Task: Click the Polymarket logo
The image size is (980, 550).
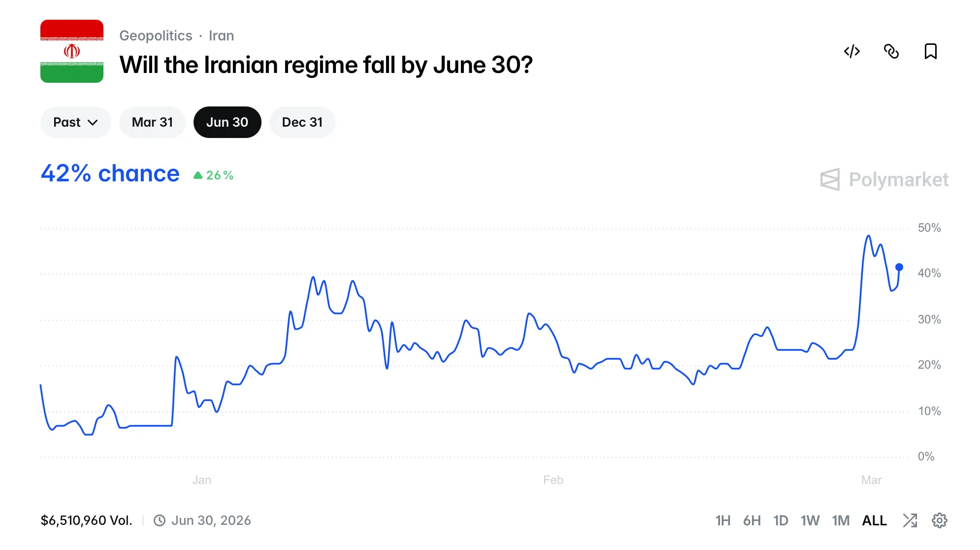Action: pyautogui.click(x=883, y=180)
